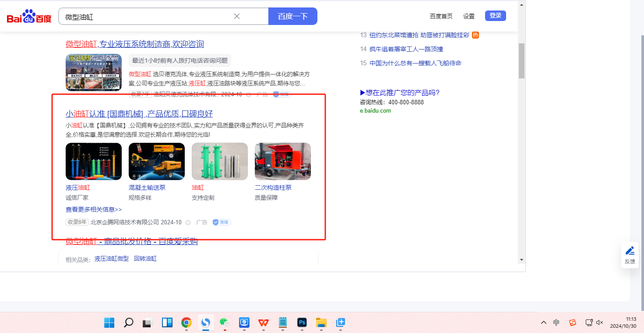Click the 反馈 feedback pencil icon
Viewport: 644px width, 333px height.
click(x=630, y=252)
